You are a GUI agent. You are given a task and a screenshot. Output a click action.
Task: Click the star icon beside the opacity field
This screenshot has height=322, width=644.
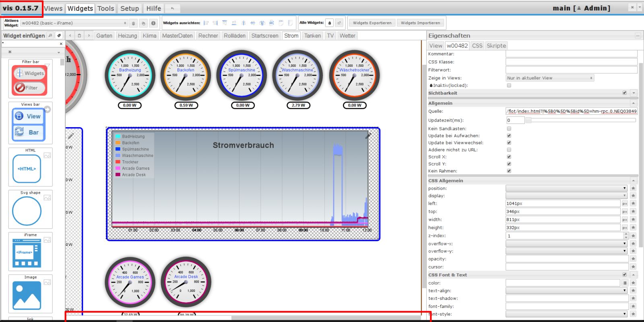[x=633, y=259]
